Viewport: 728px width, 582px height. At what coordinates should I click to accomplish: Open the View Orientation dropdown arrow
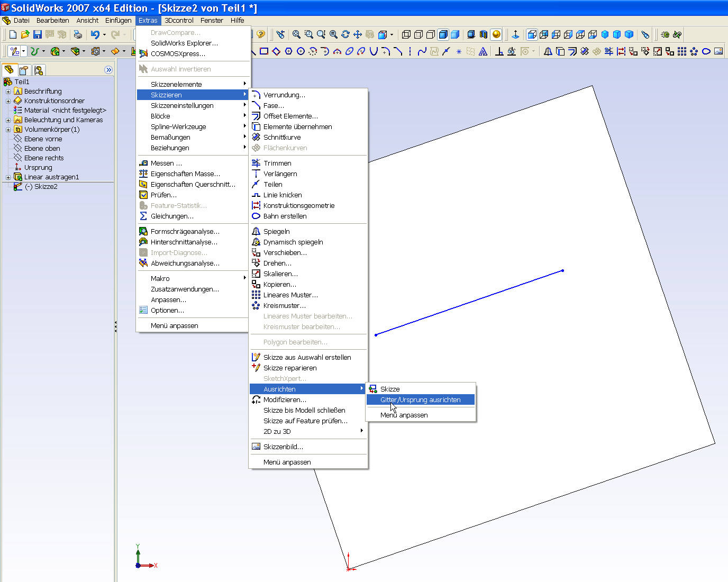pyautogui.click(x=392, y=35)
